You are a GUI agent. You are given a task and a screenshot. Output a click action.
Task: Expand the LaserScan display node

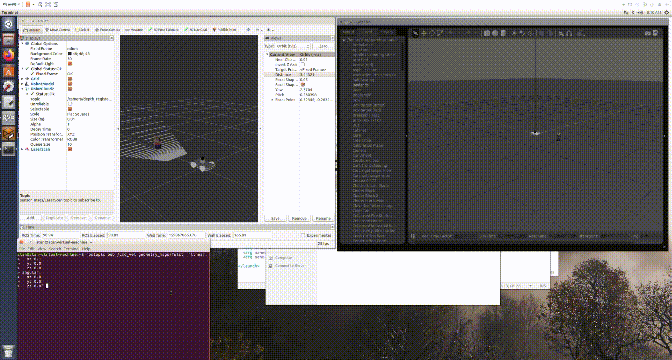click(22, 149)
